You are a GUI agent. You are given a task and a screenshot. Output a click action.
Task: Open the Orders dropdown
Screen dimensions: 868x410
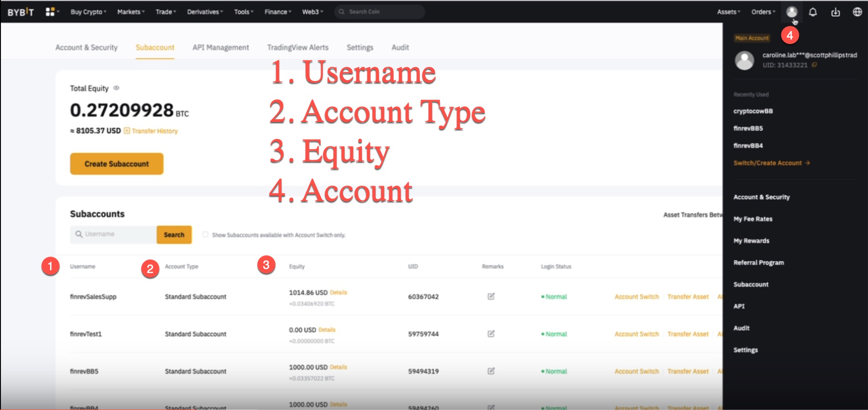(x=763, y=12)
